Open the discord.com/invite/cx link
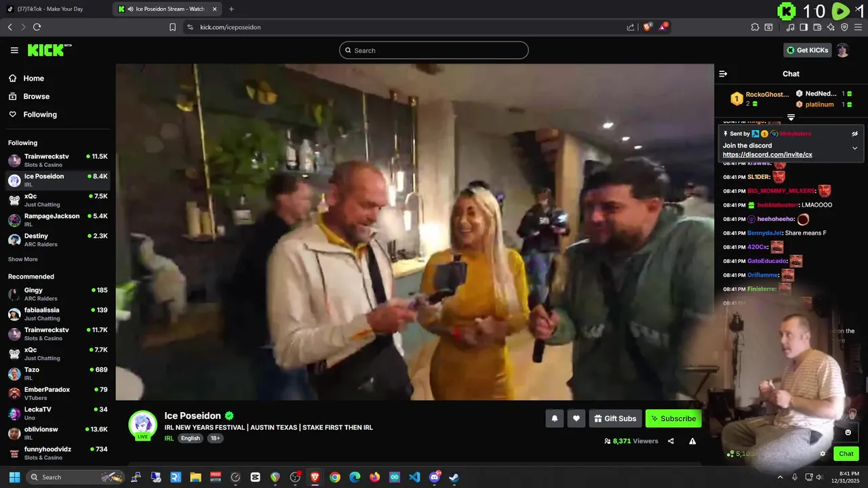The image size is (868, 488). tap(767, 155)
